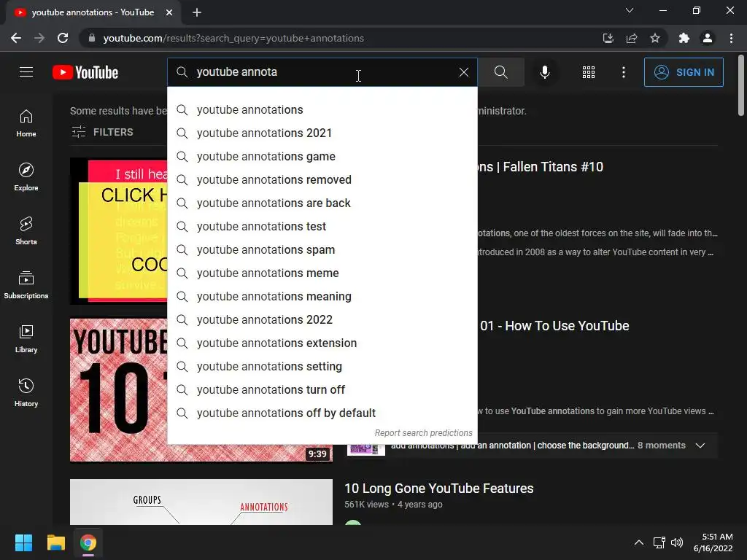The width and height of the screenshot is (747, 560).
Task: Open Subscriptions in the left sidebar
Action: coord(26,284)
